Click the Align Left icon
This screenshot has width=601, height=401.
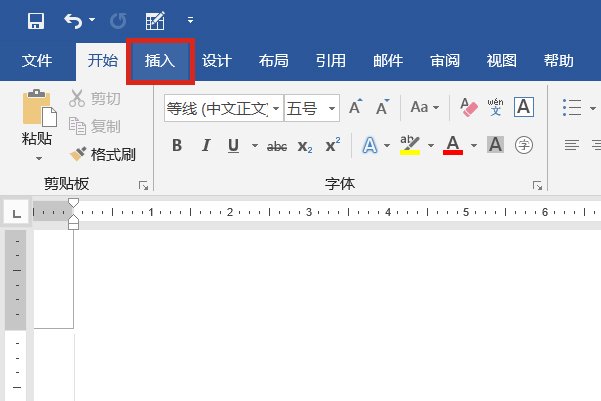point(571,145)
